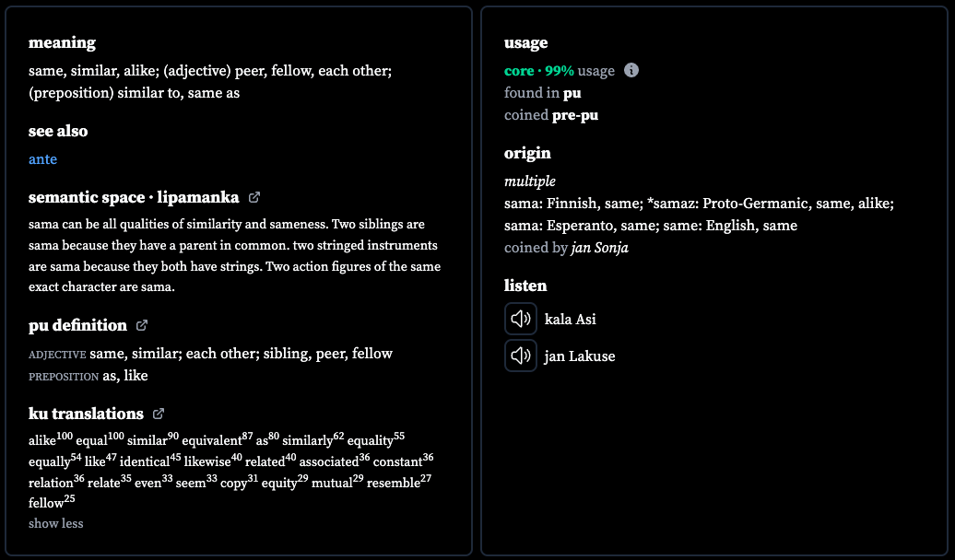The width and height of the screenshot is (955, 560).
Task: Click the 'jan Lakuse' speaker name
Action: click(x=580, y=356)
